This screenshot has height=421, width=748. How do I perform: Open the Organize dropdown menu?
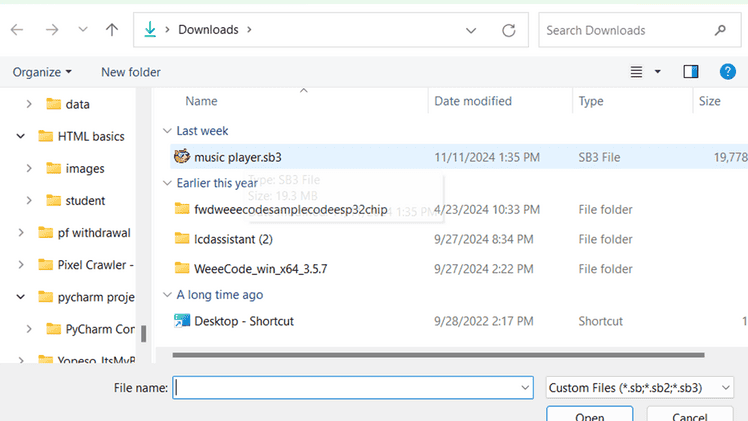pyautogui.click(x=42, y=72)
